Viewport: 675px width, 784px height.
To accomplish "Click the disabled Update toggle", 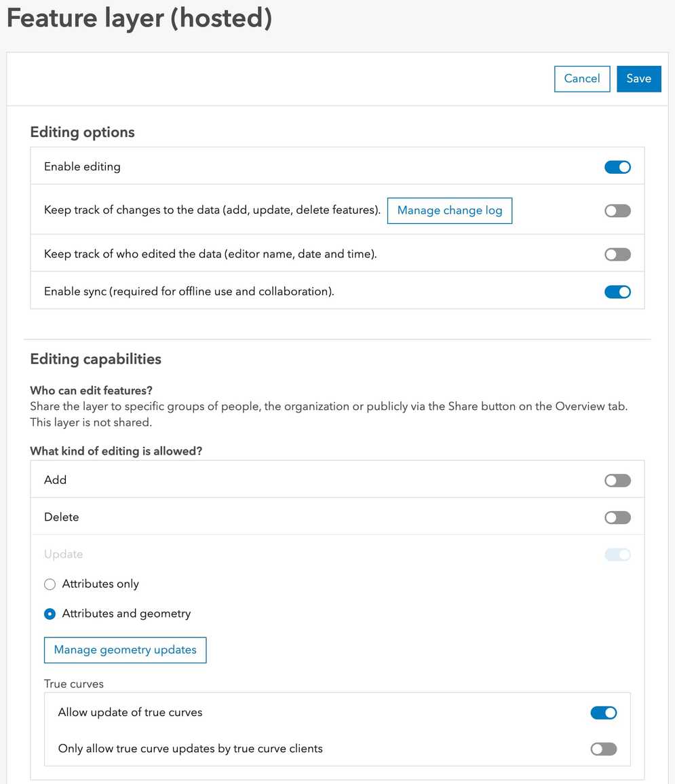I will tap(617, 555).
